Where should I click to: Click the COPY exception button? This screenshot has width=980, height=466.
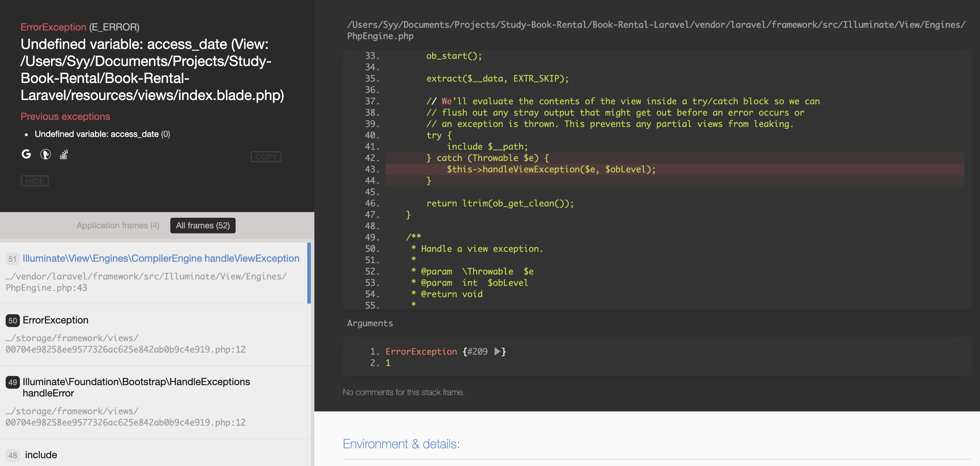[x=265, y=157]
